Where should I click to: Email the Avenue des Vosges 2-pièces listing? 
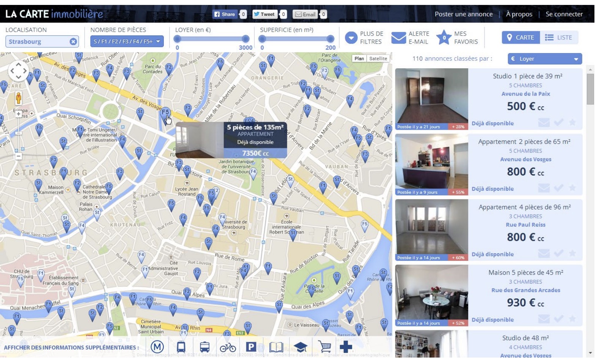544,188
